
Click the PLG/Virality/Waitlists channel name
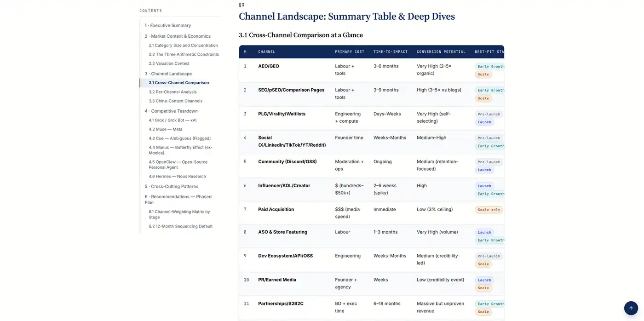pyautogui.click(x=282, y=114)
